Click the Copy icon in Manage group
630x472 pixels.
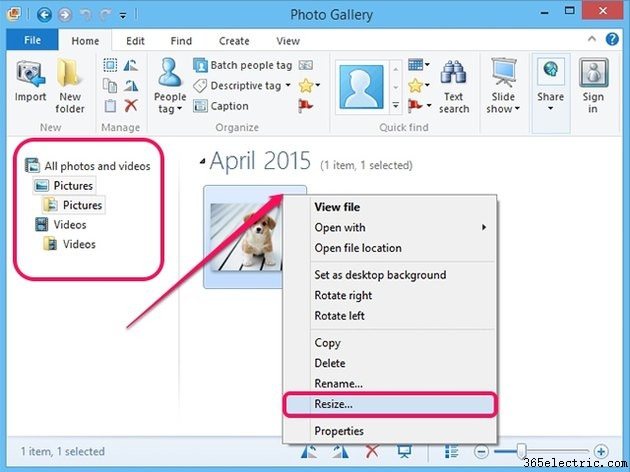110,86
